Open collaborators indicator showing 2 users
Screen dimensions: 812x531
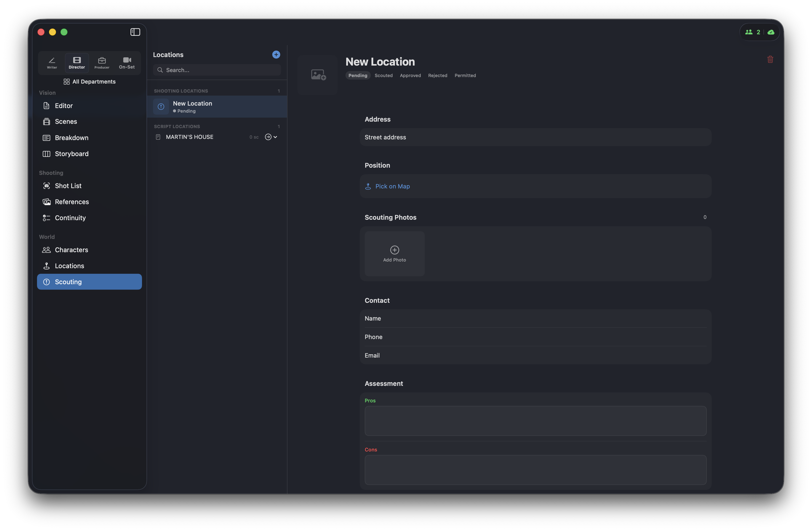click(752, 32)
